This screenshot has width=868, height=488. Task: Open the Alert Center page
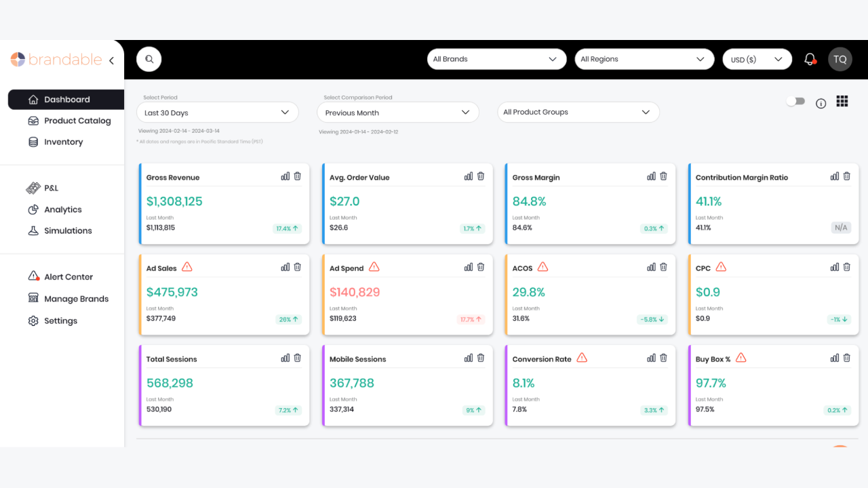click(68, 276)
